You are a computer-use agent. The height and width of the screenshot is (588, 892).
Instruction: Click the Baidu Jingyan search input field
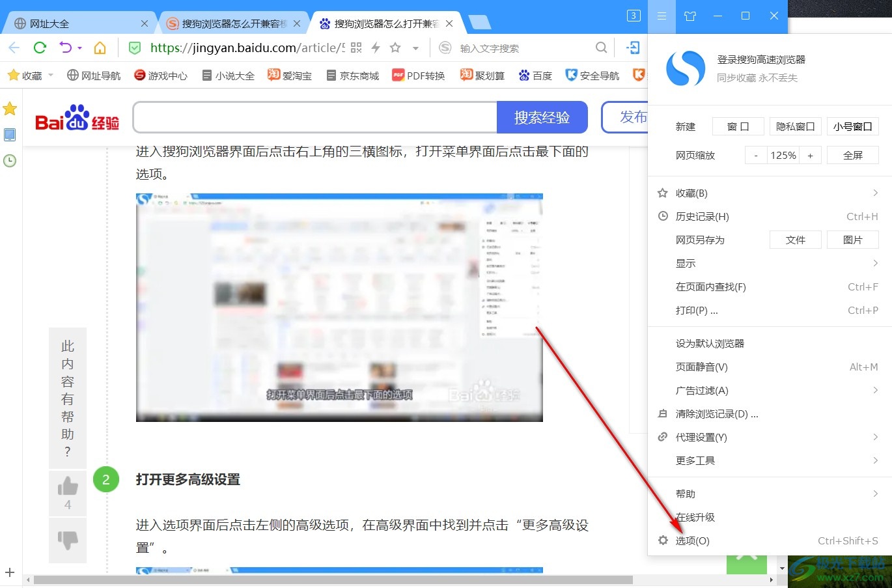tap(315, 117)
